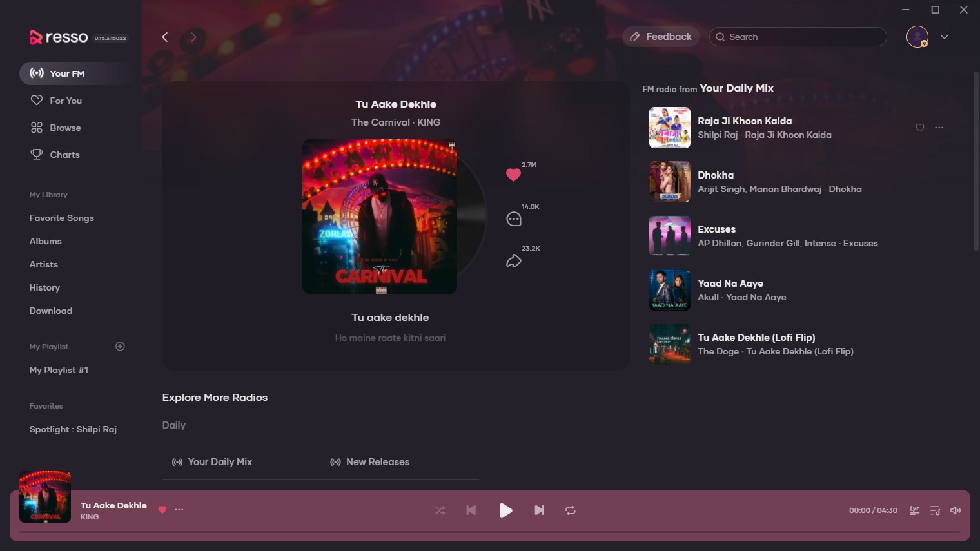Click the right-side vertical scrollbar
The height and width of the screenshot is (551, 980).
pos(976,161)
